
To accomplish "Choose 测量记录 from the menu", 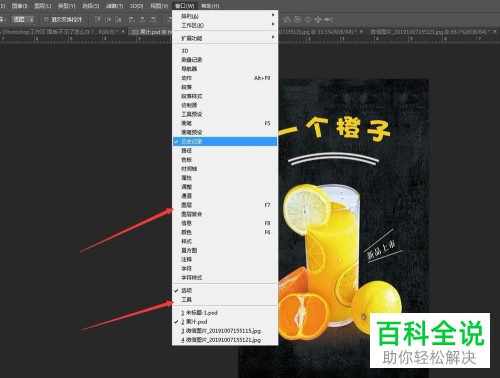I will (225, 60).
